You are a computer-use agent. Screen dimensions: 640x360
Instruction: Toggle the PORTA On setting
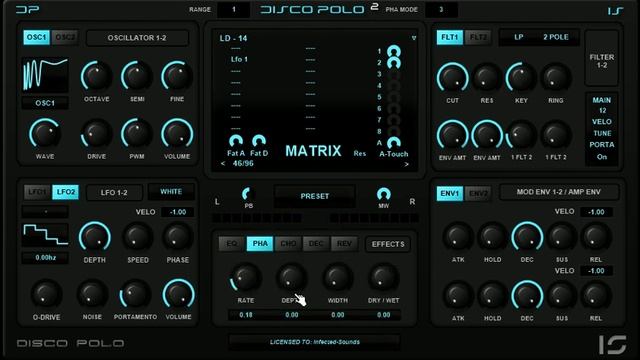(602, 157)
